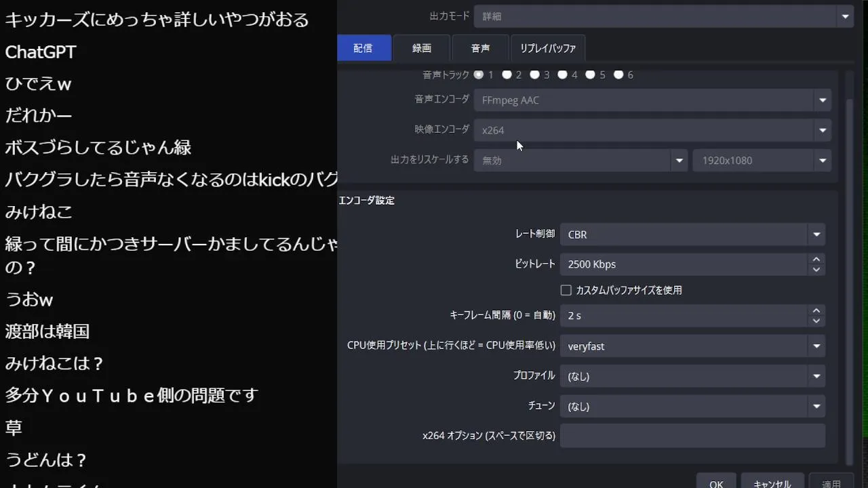The height and width of the screenshot is (488, 868).
Task: Open the 1920x1080 resolution dropdown
Action: click(762, 161)
